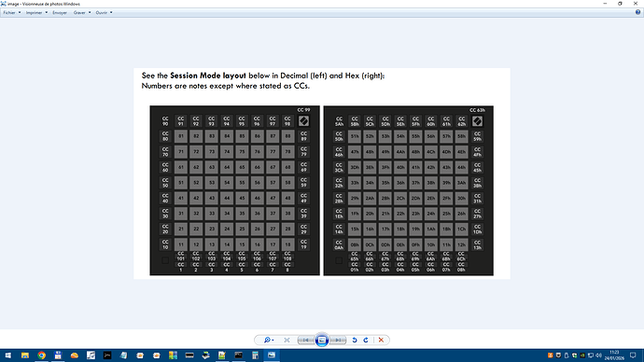Delete the photo with the red X
Viewport: 644px width, 362px height.
click(381, 340)
